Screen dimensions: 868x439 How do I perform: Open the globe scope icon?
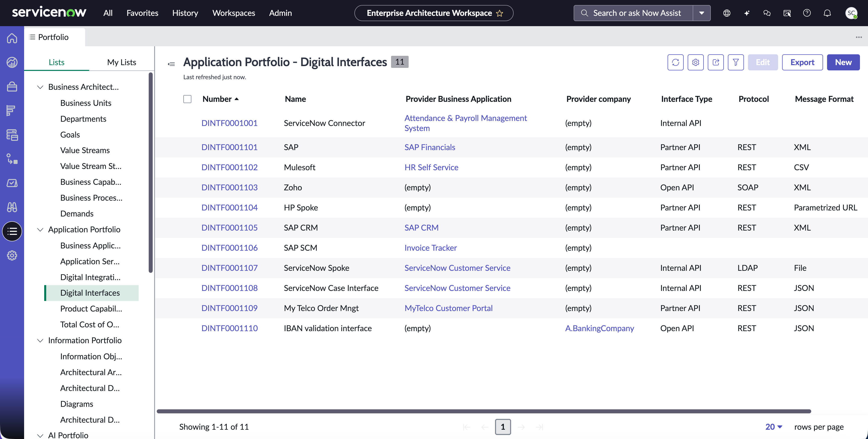point(727,13)
